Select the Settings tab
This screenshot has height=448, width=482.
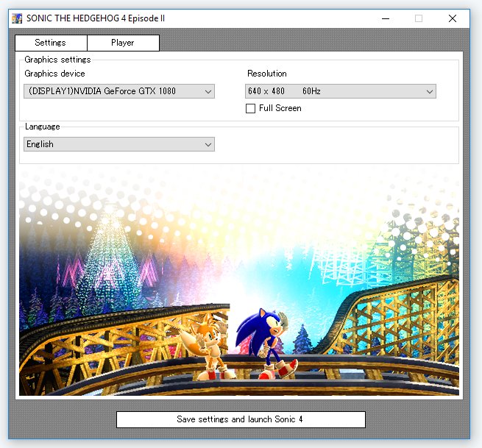51,43
